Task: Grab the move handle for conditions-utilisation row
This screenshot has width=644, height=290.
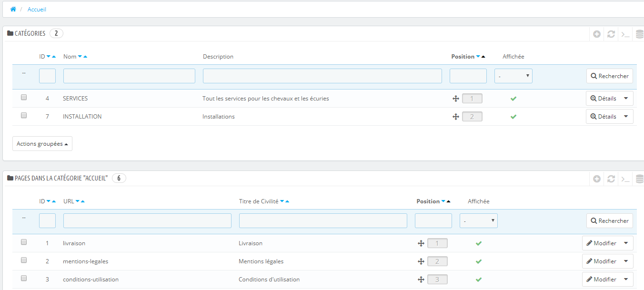Action: 421,280
